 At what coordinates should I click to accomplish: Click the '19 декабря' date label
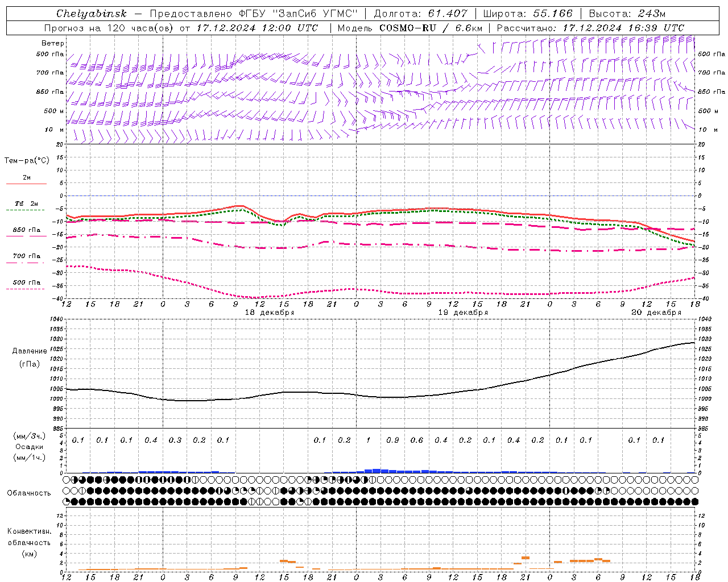[x=463, y=313]
